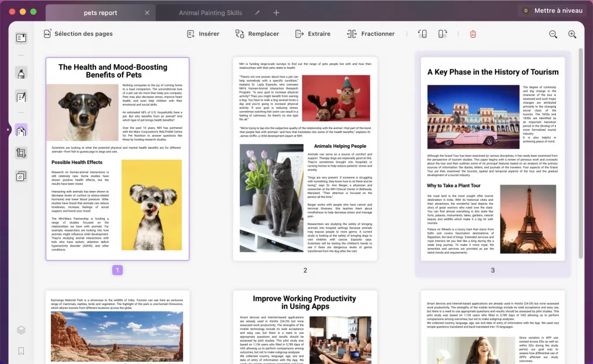593x364 pixels.
Task: Select the page 2 thumbnail with cat
Action: point(305,159)
